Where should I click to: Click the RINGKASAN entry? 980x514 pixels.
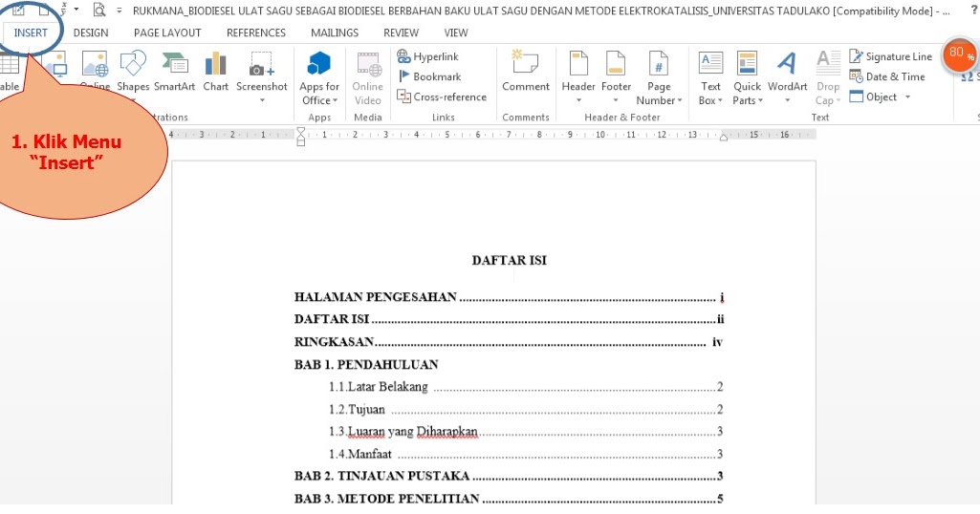(508, 342)
